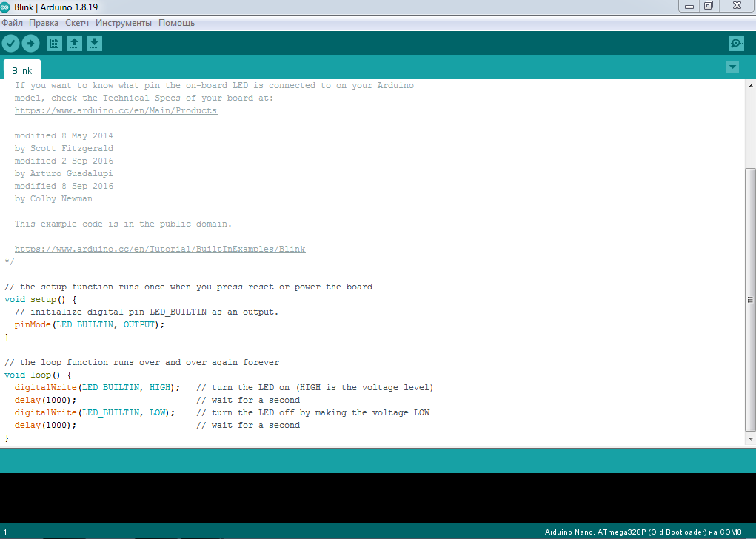Click the 'by Colby Newman' comment line
756x539 pixels.
click(x=53, y=198)
